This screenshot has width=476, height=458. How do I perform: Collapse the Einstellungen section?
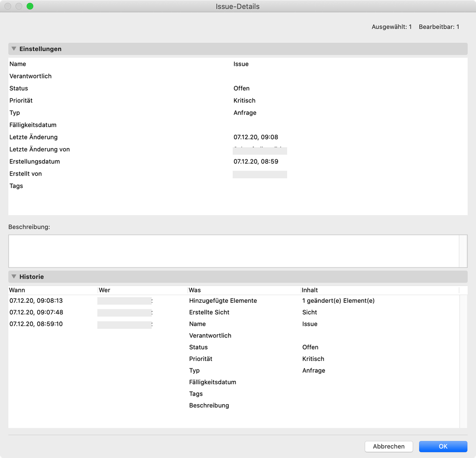pyautogui.click(x=14, y=49)
